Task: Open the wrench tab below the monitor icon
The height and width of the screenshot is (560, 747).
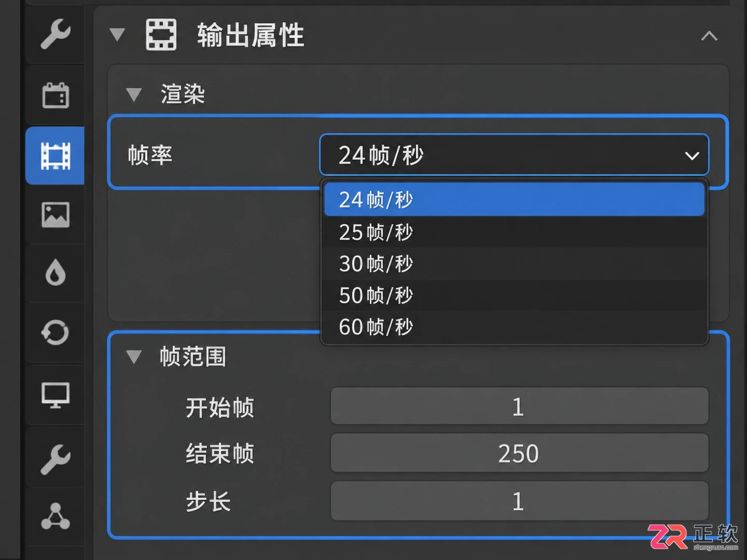Action: 55,459
